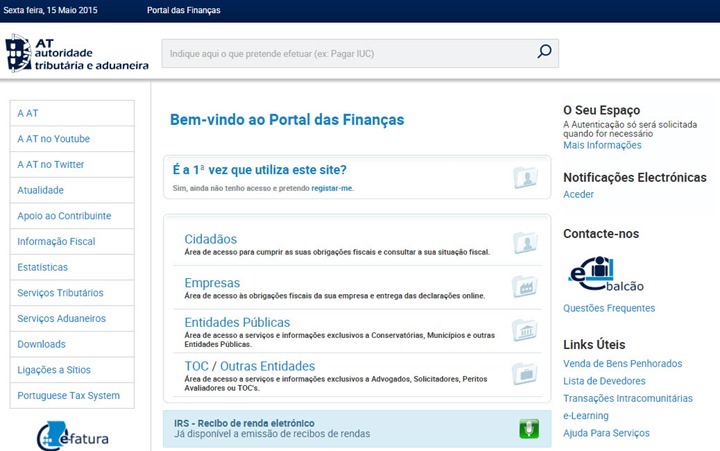Image resolution: width=720 pixels, height=451 pixels.
Task: Click the AT autoridade tributária logo
Action: click(77, 53)
